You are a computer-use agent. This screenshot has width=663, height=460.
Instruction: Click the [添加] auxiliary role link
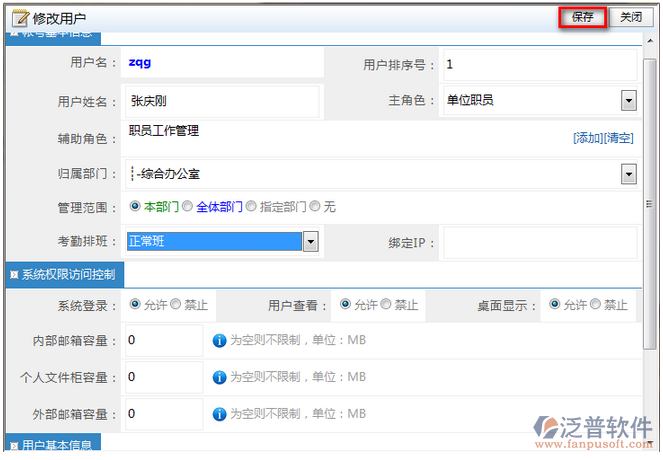[x=587, y=138]
